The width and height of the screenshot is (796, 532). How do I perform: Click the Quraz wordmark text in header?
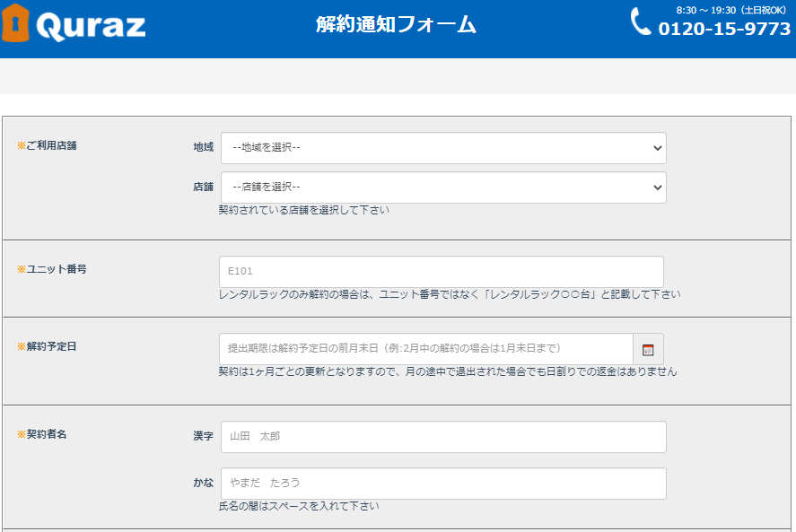click(91, 27)
